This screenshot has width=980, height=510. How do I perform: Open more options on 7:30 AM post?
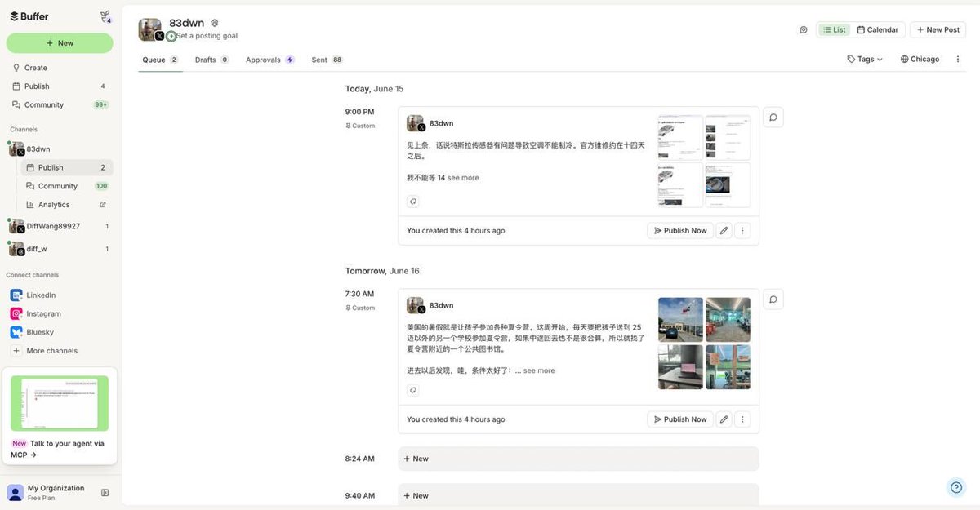pos(742,419)
